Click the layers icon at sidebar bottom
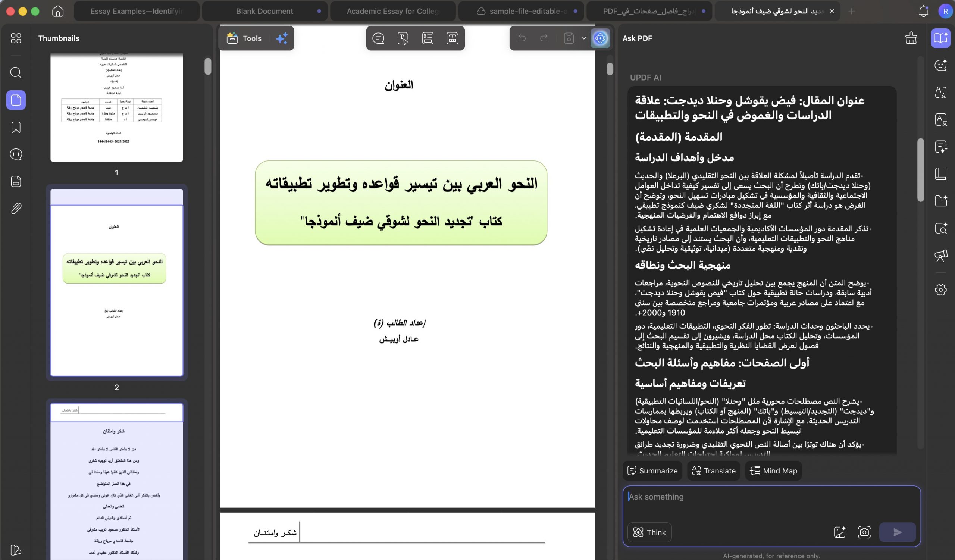Image resolution: width=955 pixels, height=560 pixels. pyautogui.click(x=16, y=550)
